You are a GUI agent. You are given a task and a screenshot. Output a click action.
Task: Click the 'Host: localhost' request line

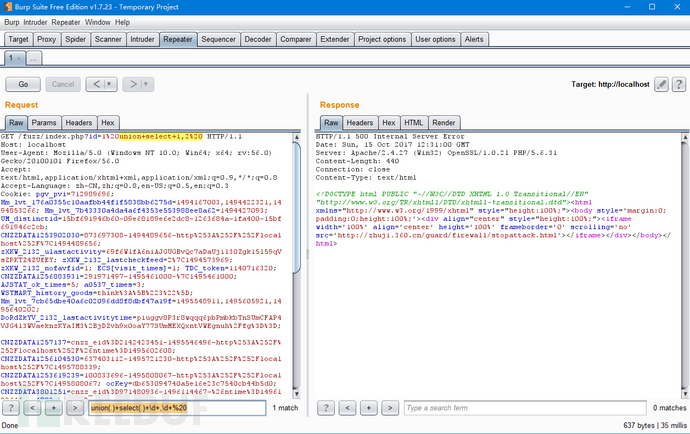(x=33, y=144)
